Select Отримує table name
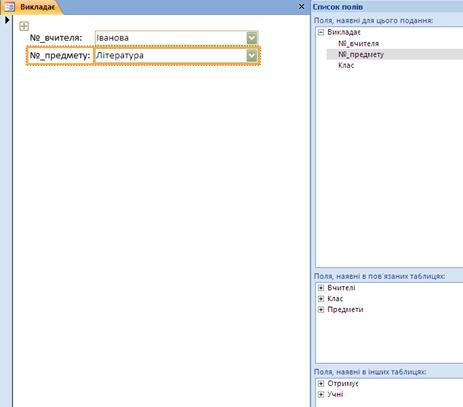 [x=343, y=384]
